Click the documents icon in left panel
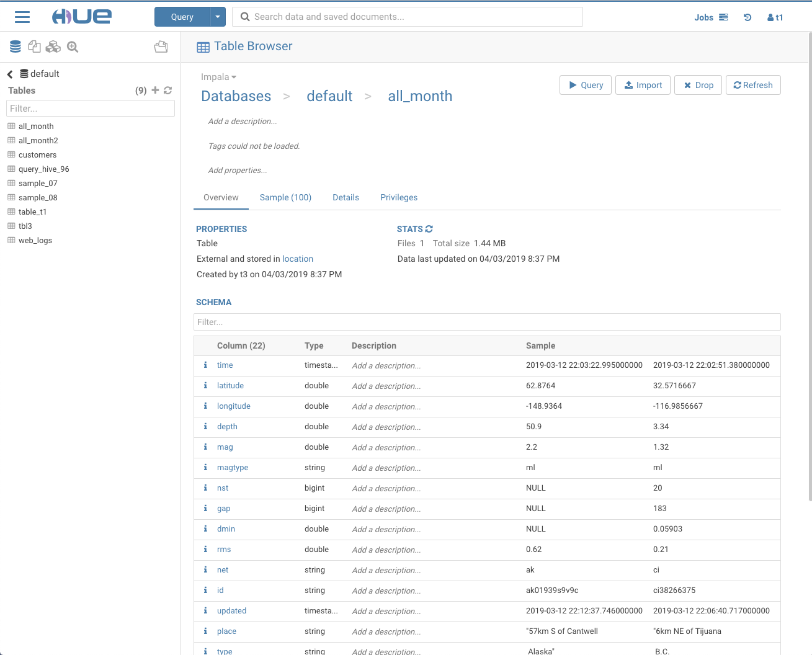This screenshot has height=655, width=812. coord(34,47)
